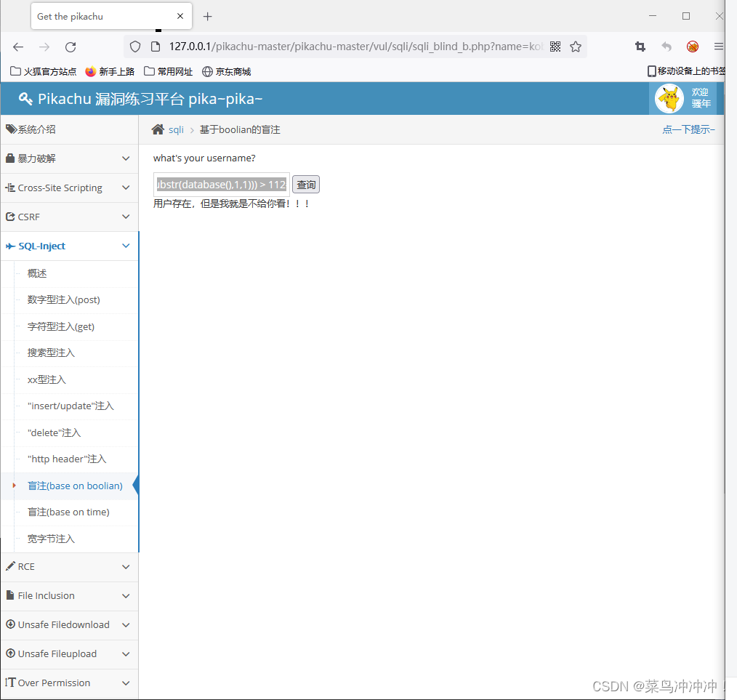Open "http header"注入 submenu item
This screenshot has width=737, height=700.
[67, 459]
